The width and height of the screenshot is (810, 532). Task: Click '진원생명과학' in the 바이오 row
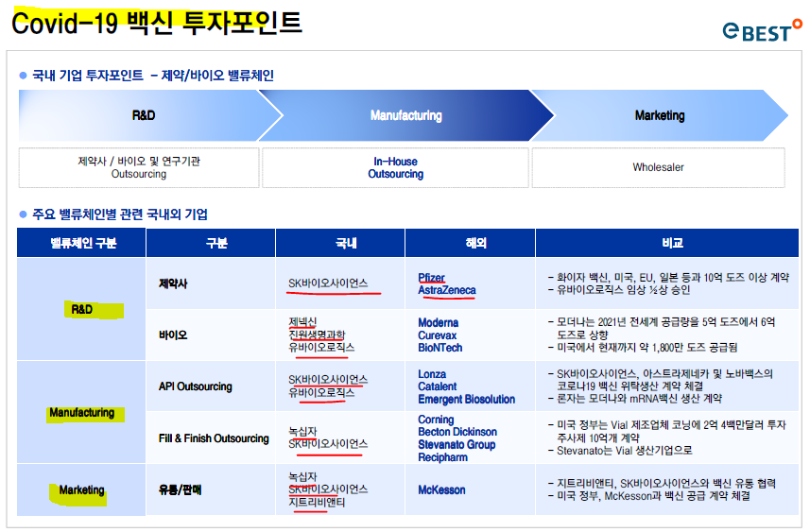pos(317,335)
